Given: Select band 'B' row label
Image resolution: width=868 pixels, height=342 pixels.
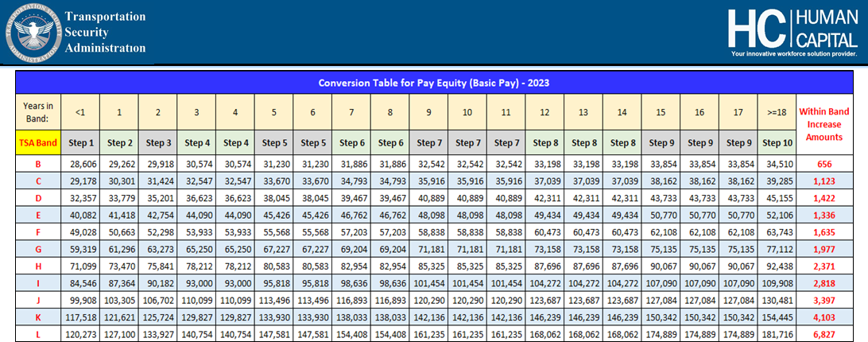Looking at the screenshot, I should pyautogui.click(x=37, y=164).
